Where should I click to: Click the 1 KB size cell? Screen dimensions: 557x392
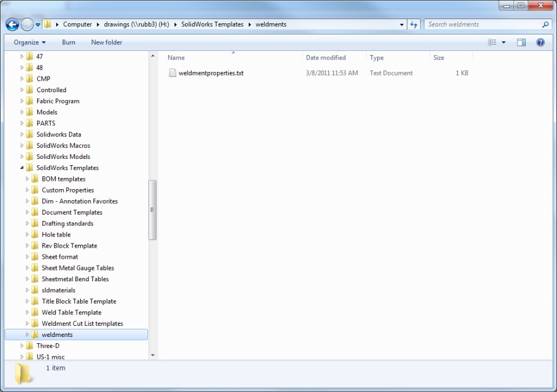pyautogui.click(x=462, y=73)
